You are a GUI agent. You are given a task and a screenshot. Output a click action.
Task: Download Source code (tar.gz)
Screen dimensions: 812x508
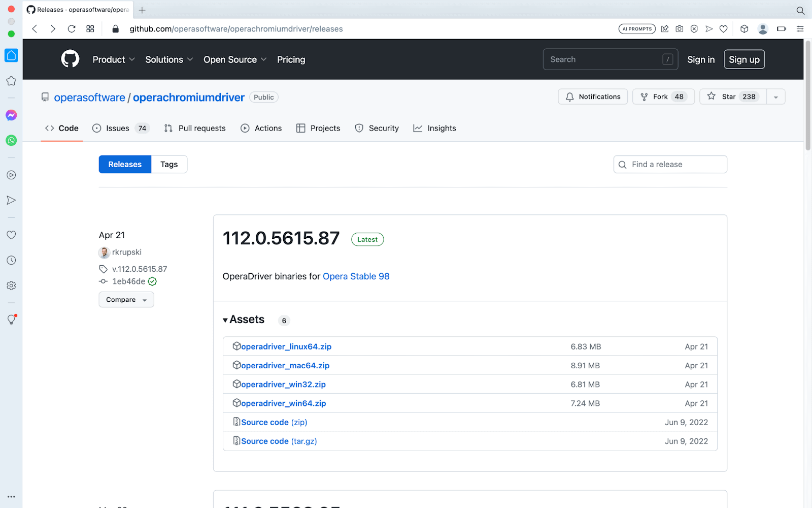point(279,441)
